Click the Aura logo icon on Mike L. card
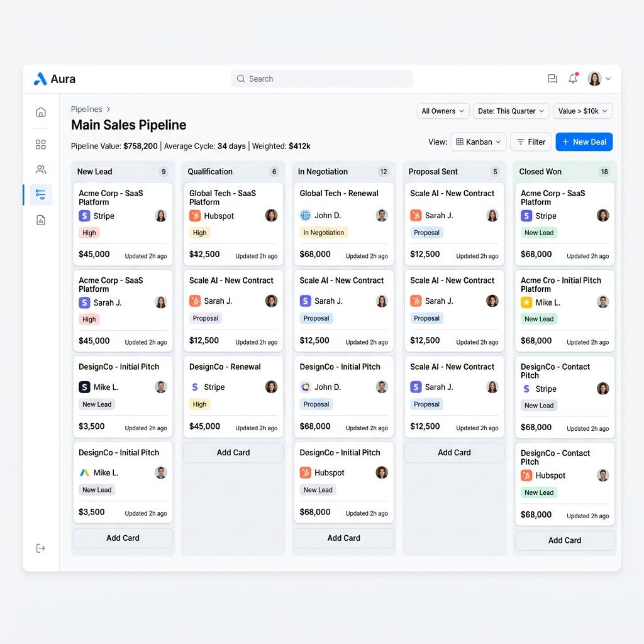This screenshot has width=644, height=644. click(84, 473)
